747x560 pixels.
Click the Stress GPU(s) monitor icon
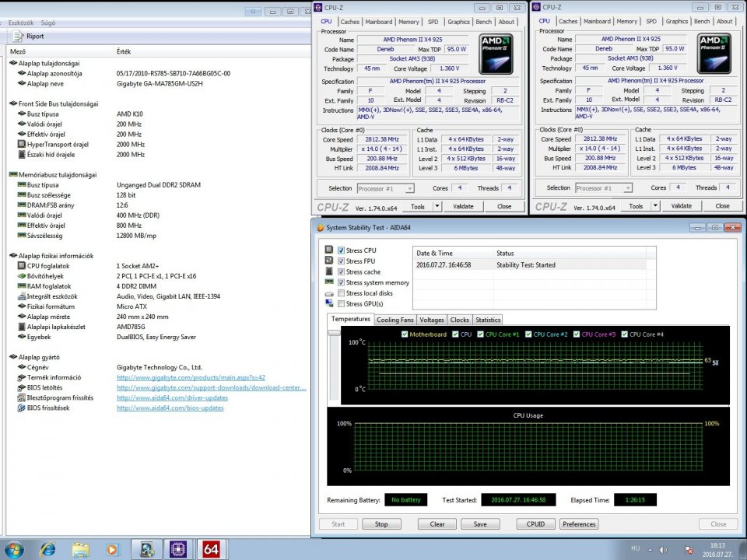(x=328, y=303)
